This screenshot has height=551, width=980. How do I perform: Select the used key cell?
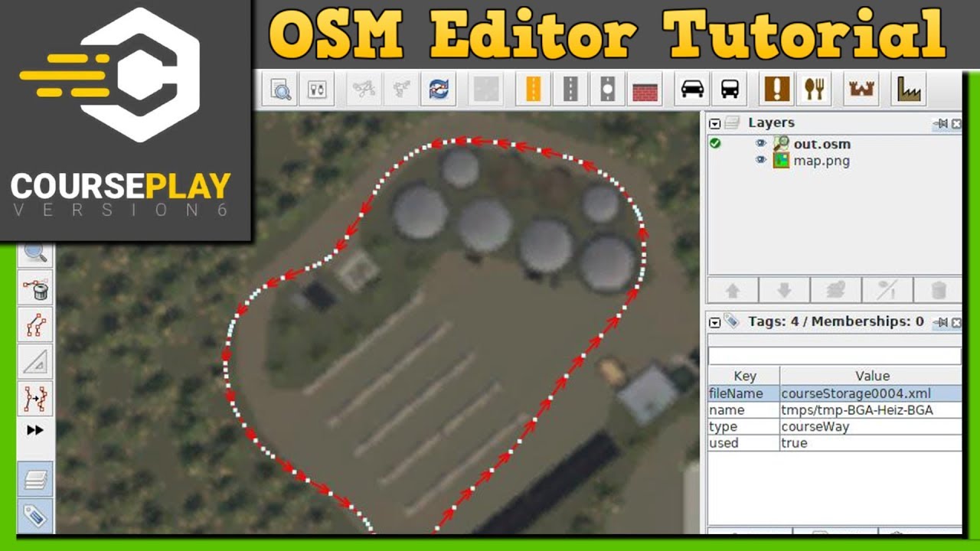[x=743, y=443]
